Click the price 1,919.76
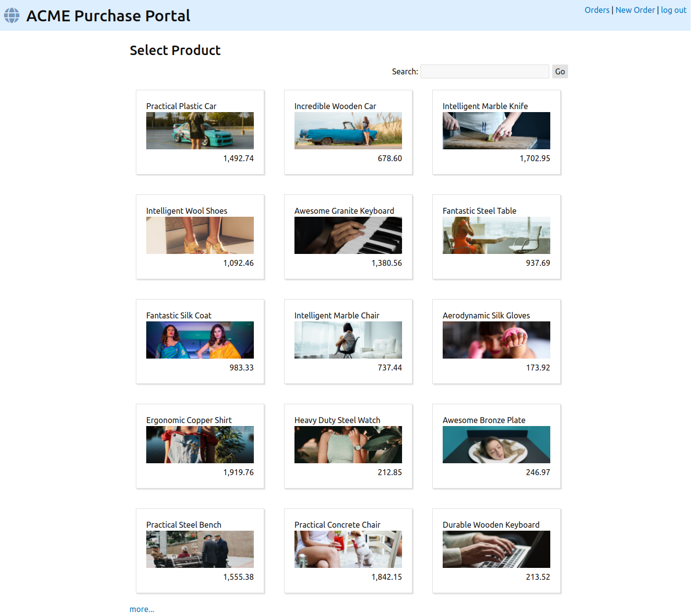 coord(238,472)
